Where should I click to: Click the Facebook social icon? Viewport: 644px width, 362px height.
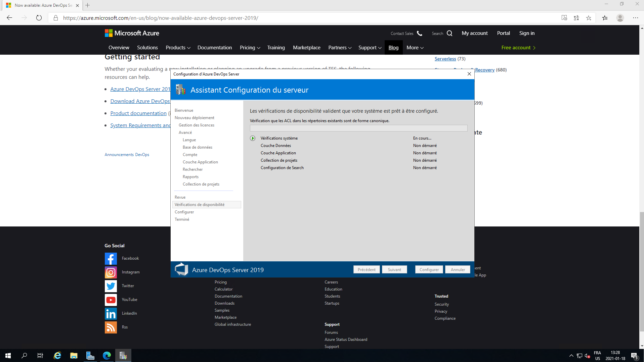click(111, 259)
